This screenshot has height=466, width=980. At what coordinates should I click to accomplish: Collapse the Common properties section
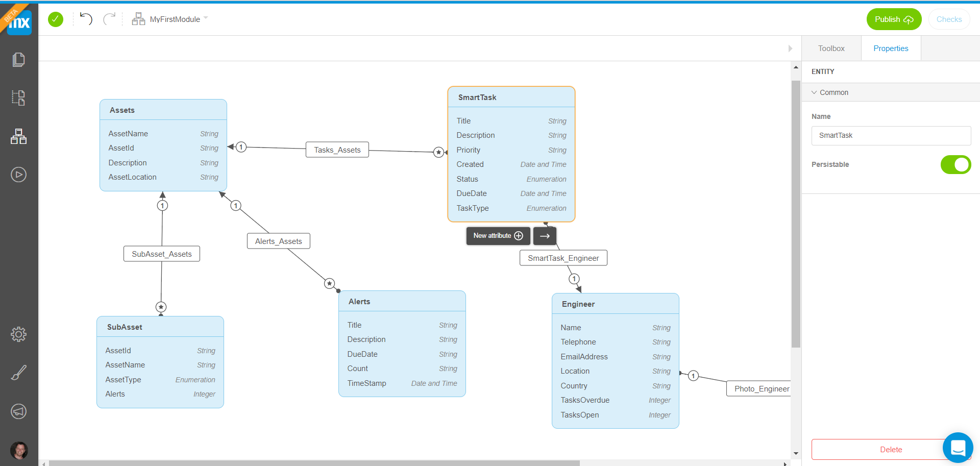pos(815,92)
